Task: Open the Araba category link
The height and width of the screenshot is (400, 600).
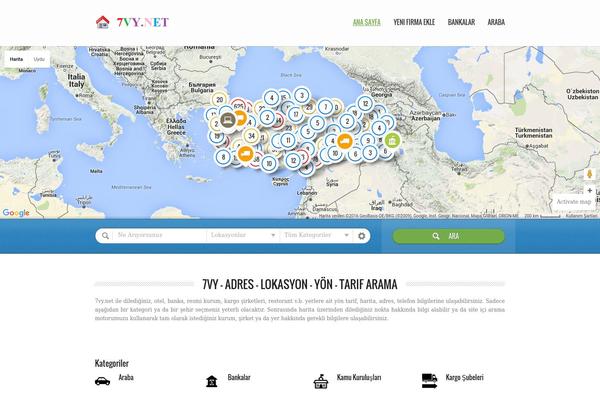Action: 126,377
